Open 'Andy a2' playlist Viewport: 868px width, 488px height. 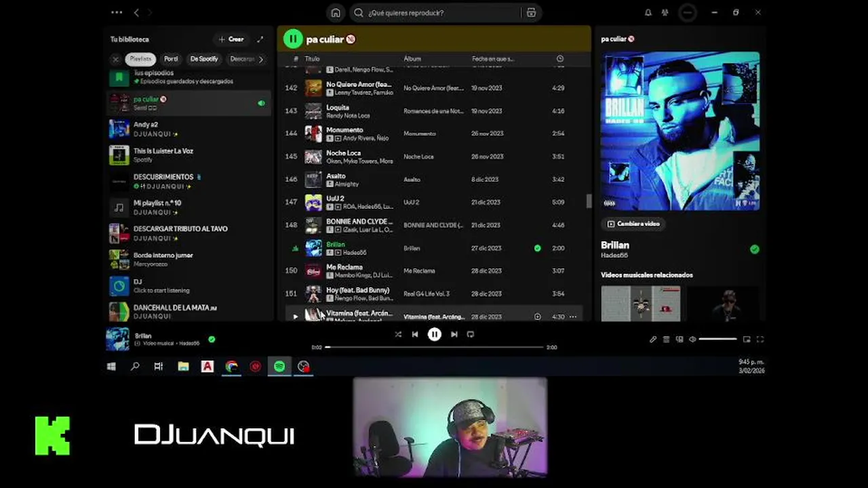[189, 129]
